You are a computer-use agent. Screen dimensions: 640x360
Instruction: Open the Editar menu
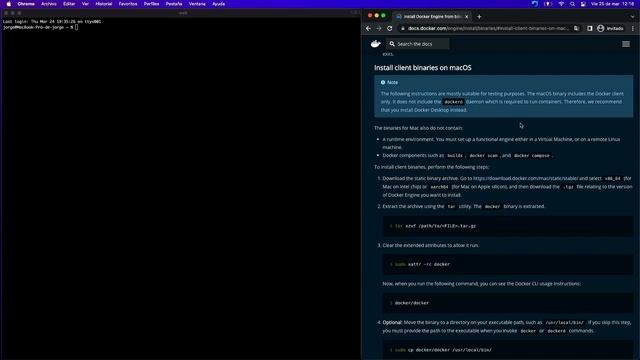click(69, 4)
